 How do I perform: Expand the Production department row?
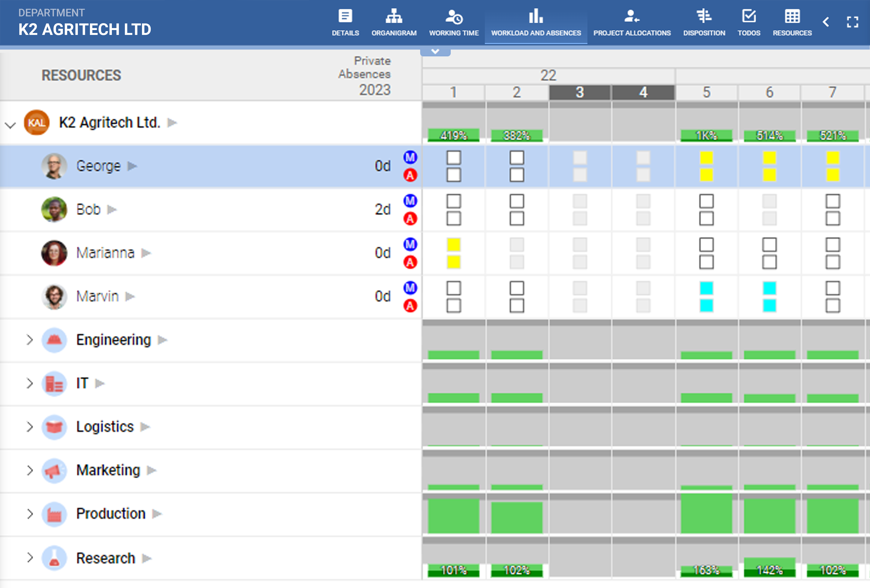(x=30, y=514)
